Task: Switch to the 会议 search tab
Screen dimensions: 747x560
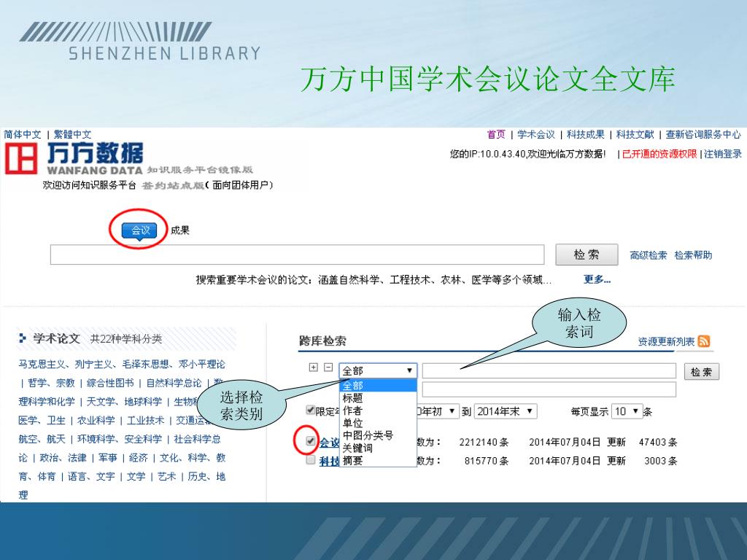Action: (139, 230)
